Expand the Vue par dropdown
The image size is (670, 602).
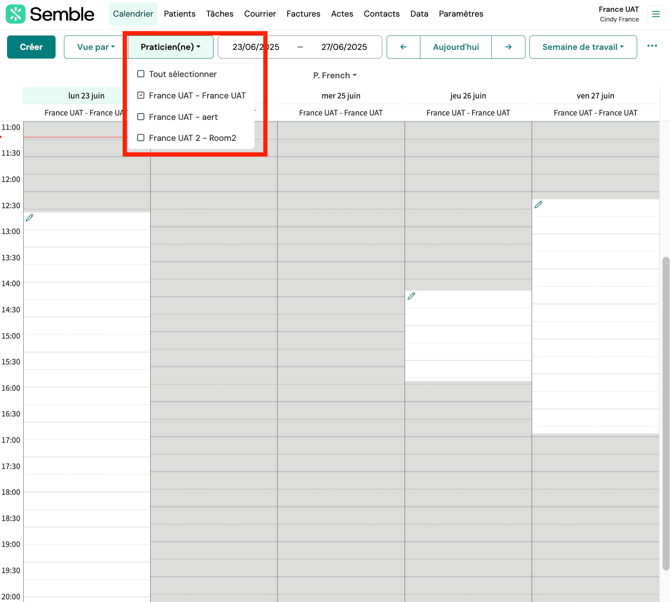pos(96,47)
